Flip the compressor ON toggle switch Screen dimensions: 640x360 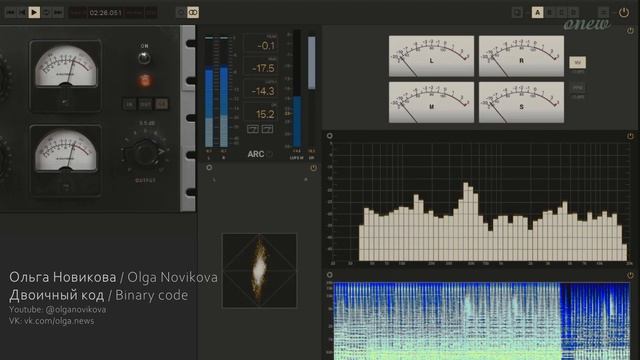coord(144,58)
